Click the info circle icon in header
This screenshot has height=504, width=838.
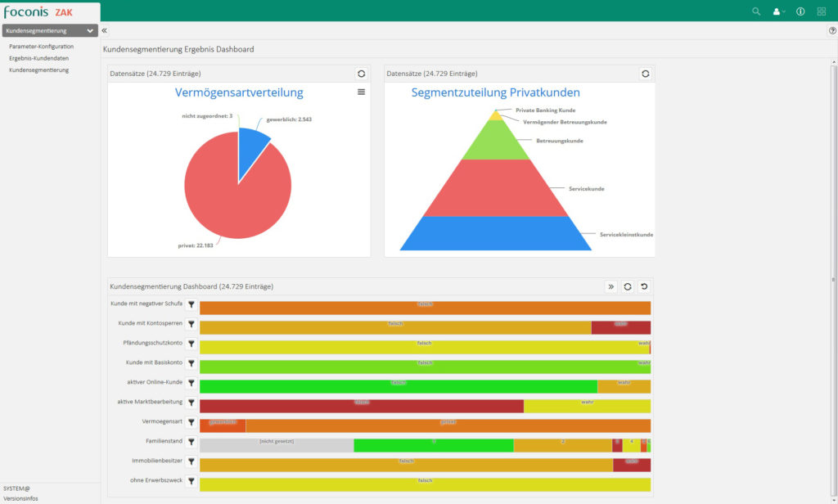[800, 11]
